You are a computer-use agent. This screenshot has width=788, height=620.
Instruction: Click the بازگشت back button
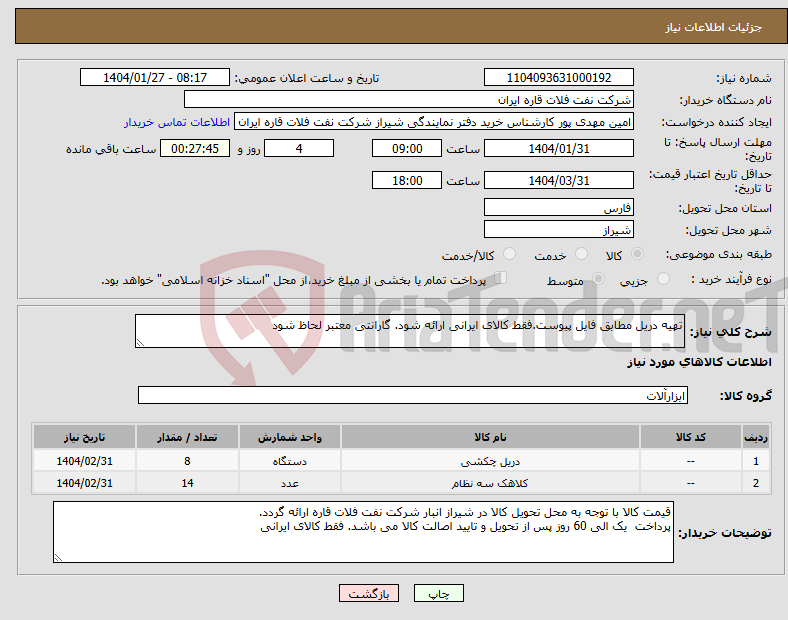pyautogui.click(x=369, y=593)
